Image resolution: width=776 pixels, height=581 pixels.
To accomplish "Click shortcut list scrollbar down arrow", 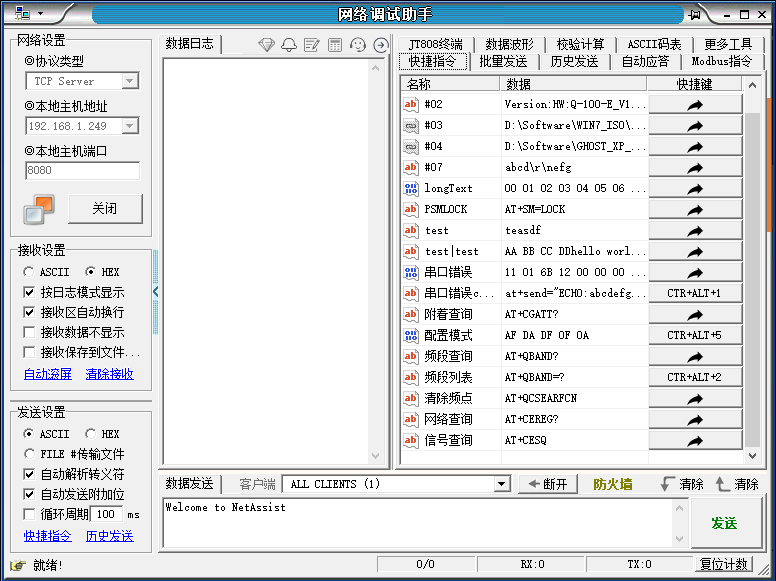I will 752,456.
